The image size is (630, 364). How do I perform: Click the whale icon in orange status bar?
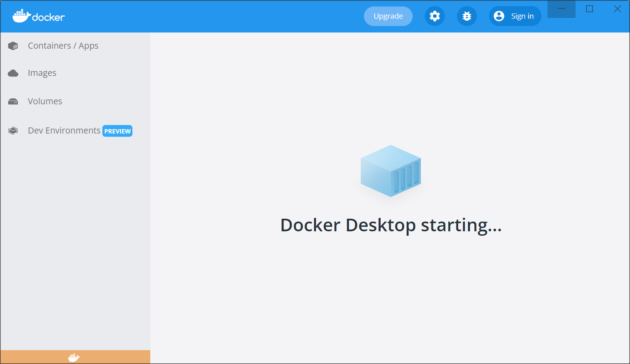[74, 358]
